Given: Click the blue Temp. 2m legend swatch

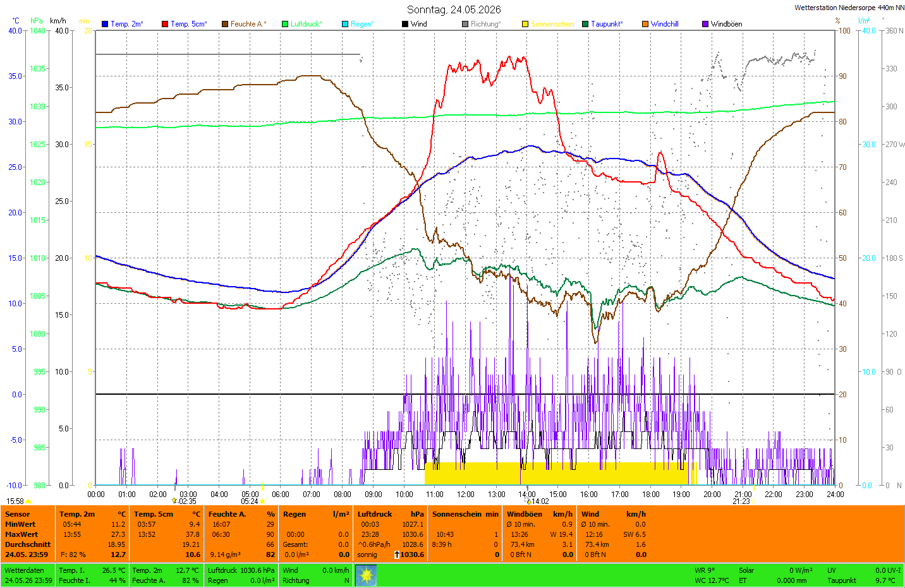Looking at the screenshot, I should (105, 24).
